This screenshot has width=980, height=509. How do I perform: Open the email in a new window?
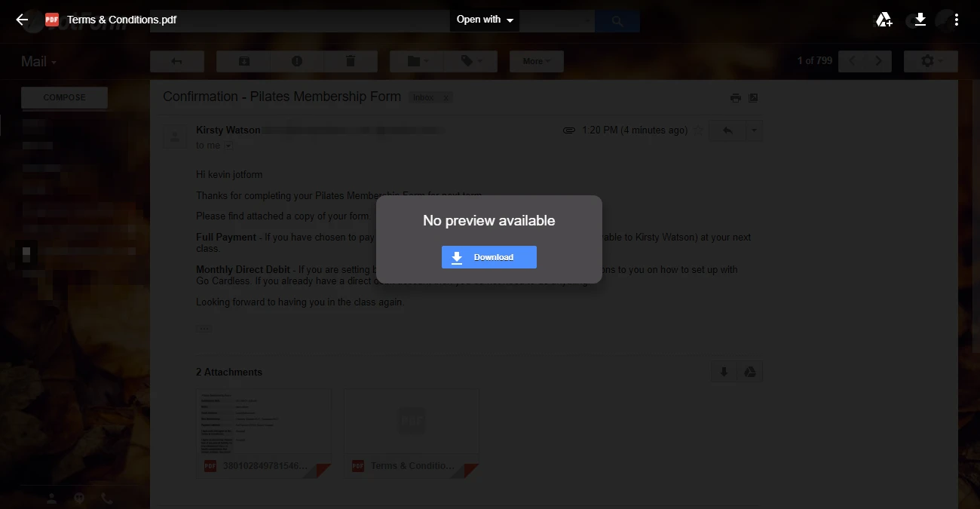(x=752, y=98)
